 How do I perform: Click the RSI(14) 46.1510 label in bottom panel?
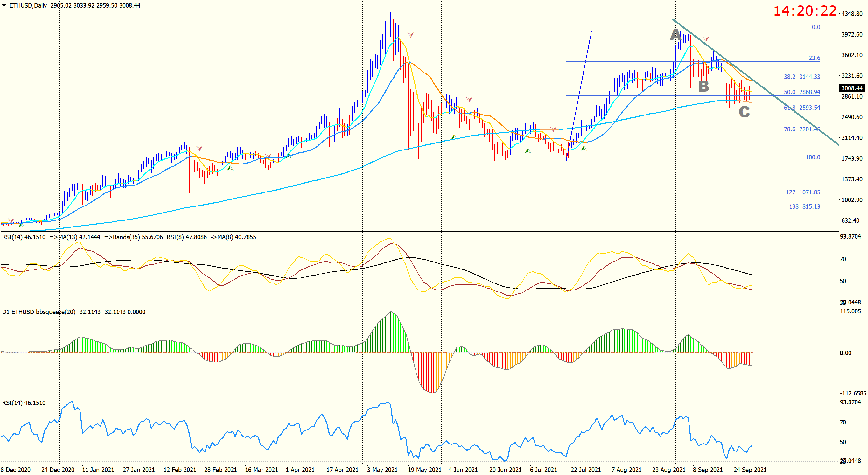pyautogui.click(x=24, y=403)
